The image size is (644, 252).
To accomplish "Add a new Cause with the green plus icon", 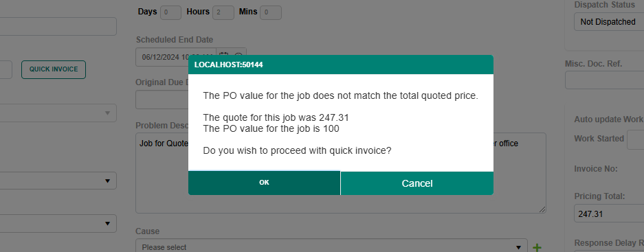I will point(537,247).
